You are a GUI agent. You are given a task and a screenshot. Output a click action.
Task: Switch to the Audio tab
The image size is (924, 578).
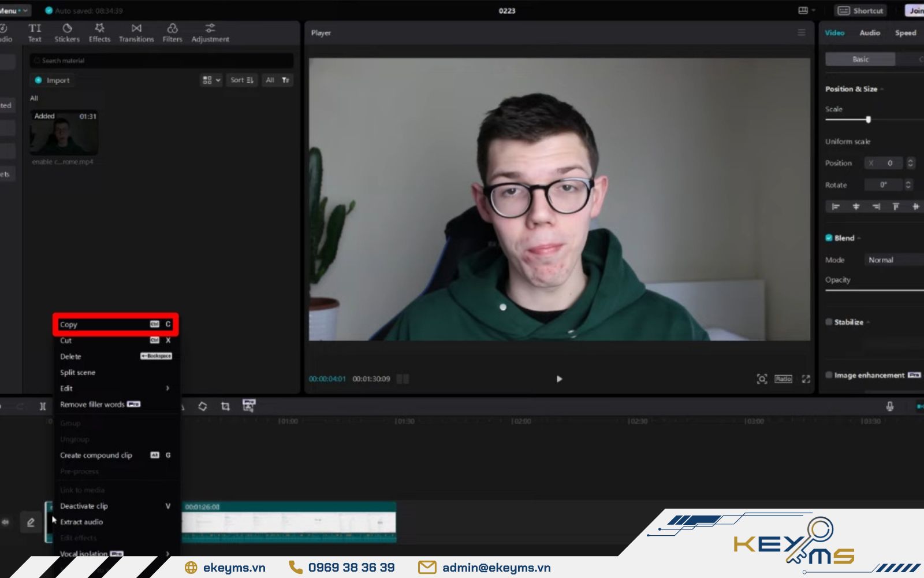point(869,33)
